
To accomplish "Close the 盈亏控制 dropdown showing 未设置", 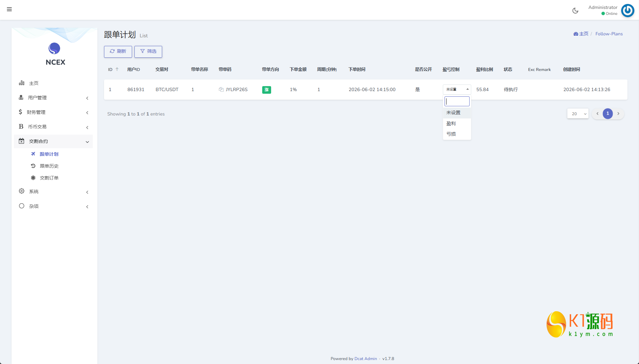I will coord(457,89).
